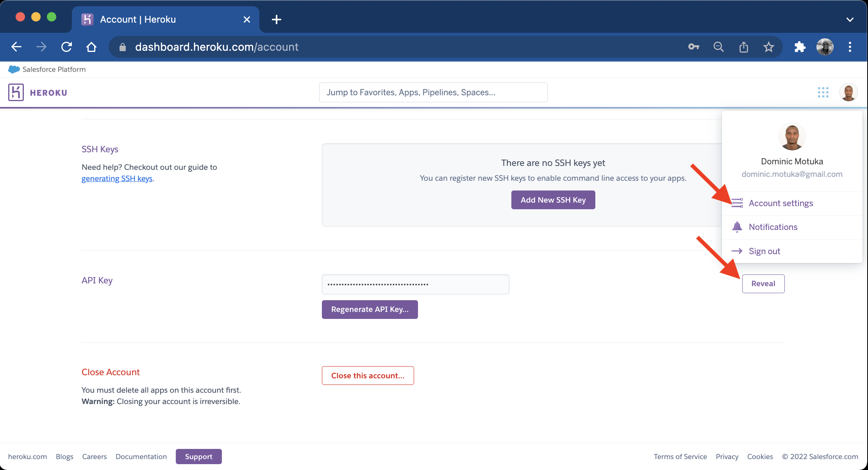Open browser extensions puzzle icon
Screen dimensions: 868x470
pyautogui.click(x=799, y=46)
